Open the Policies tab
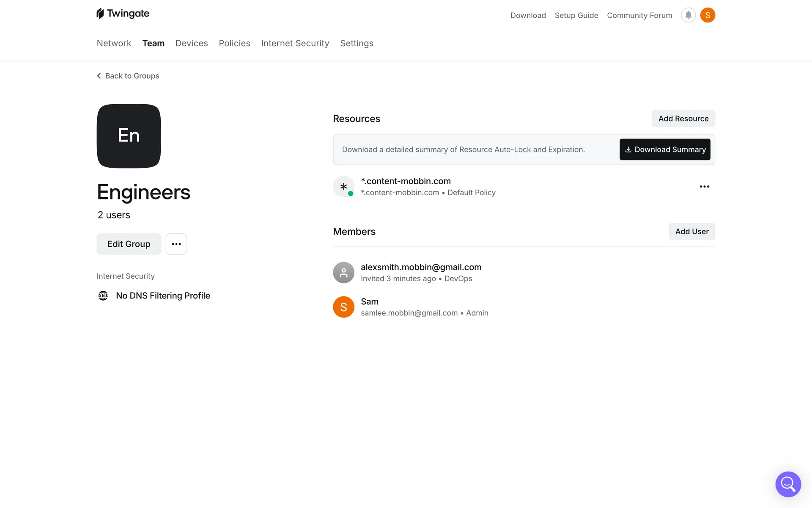812x508 pixels. 234,43
